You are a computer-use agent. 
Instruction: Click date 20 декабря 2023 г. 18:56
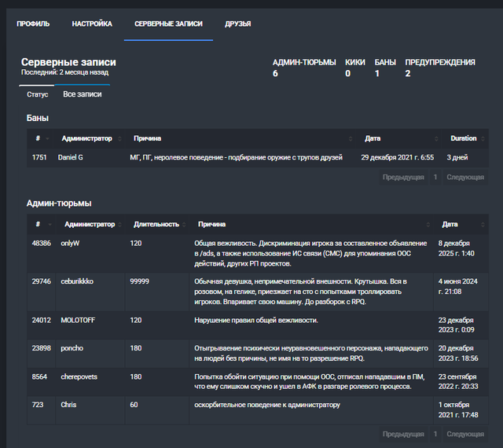coord(458,354)
